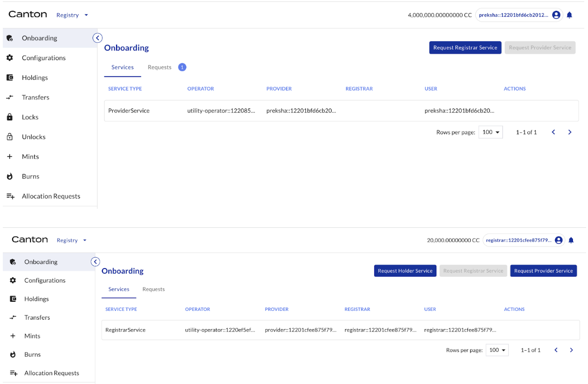The height and width of the screenshot is (384, 588).
Task: Select the Unlocks sidebar icon
Action: [10, 137]
